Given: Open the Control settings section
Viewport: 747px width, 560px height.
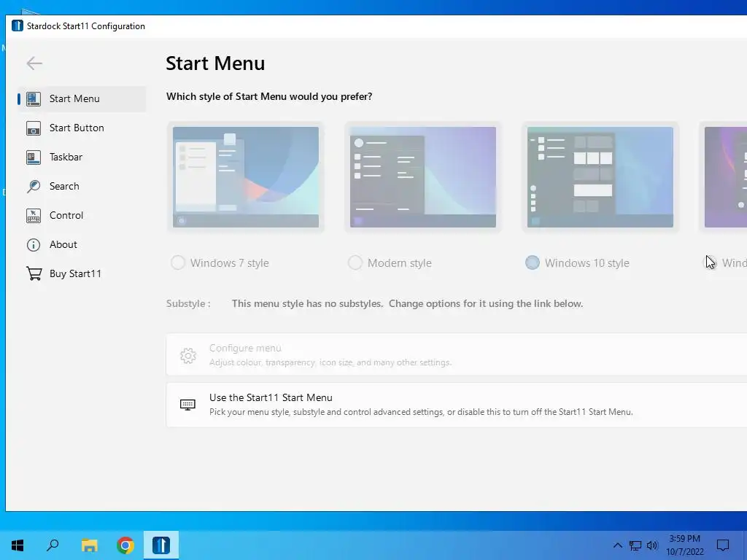Looking at the screenshot, I should coord(82,215).
